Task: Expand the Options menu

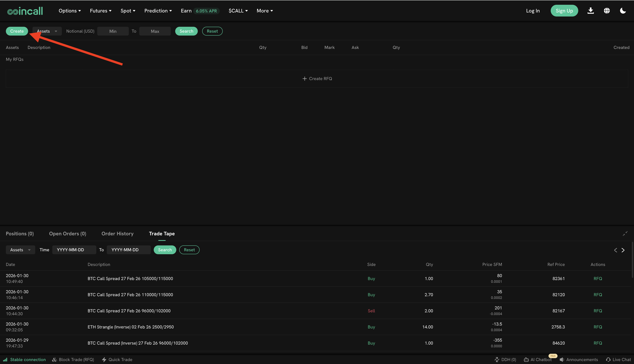Action: tap(70, 11)
